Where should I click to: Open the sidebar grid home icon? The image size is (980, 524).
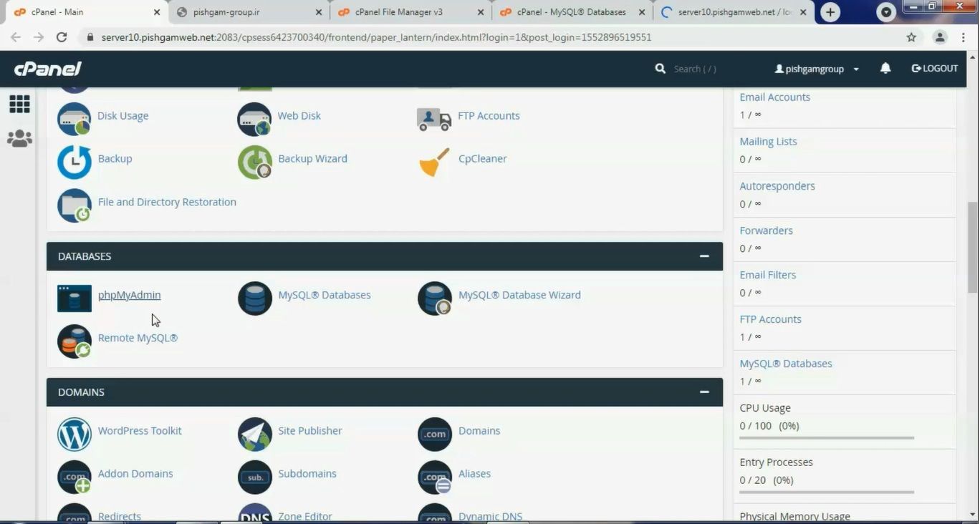tap(19, 104)
